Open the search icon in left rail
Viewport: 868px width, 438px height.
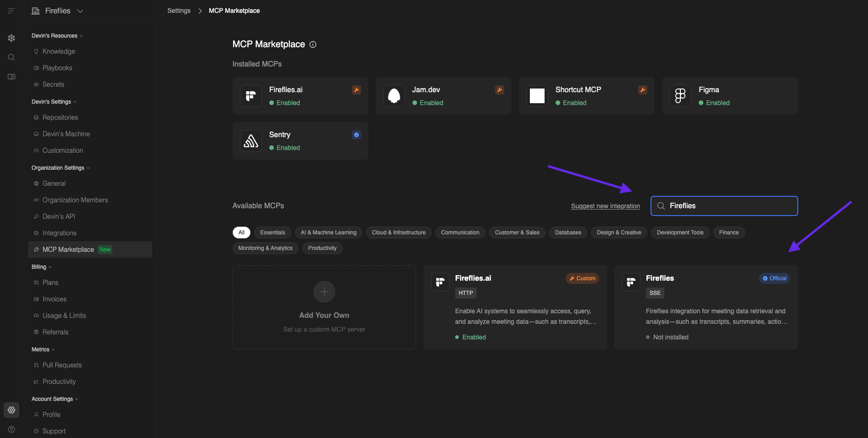coord(11,57)
